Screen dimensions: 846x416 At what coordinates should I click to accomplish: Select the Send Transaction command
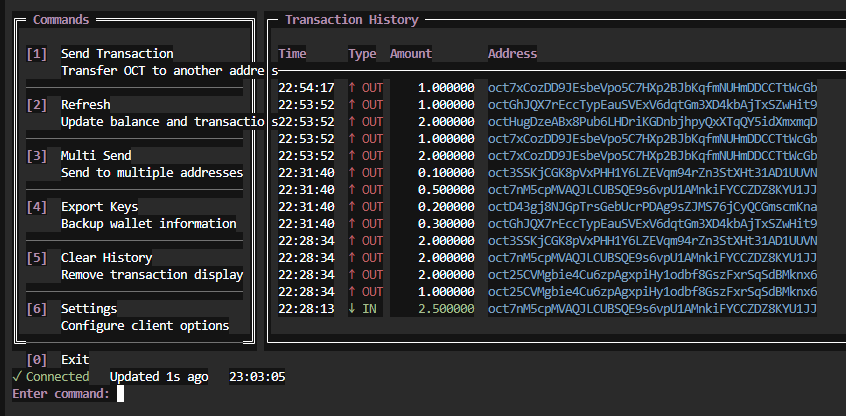[x=117, y=53]
